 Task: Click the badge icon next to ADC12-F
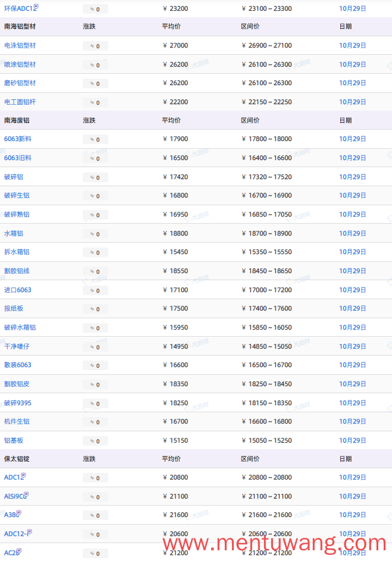[x=29, y=532]
